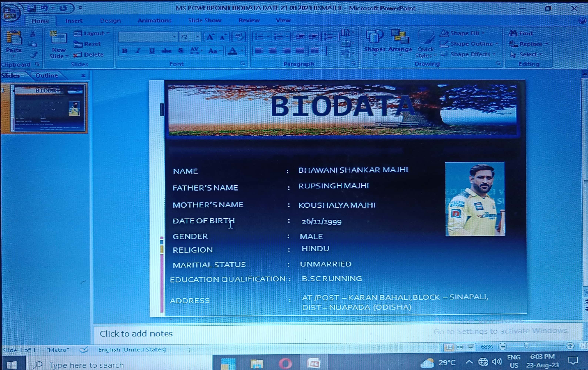
Task: Toggle Italic text formatting
Action: (x=138, y=51)
